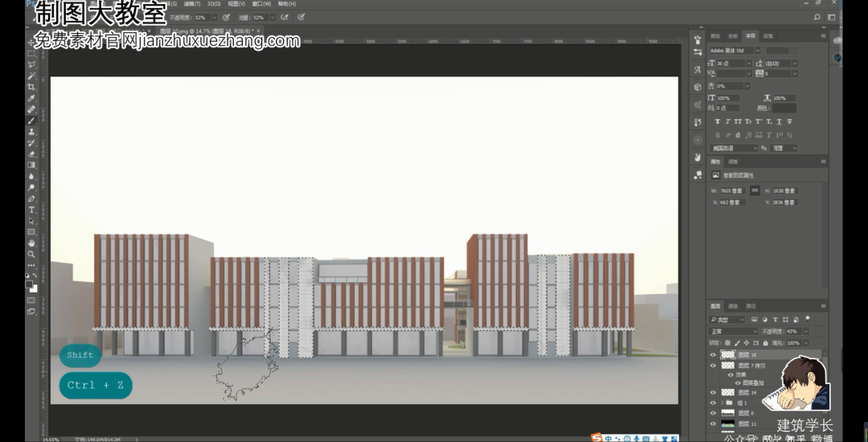Toggle Quick Mask mode icon

click(x=31, y=301)
